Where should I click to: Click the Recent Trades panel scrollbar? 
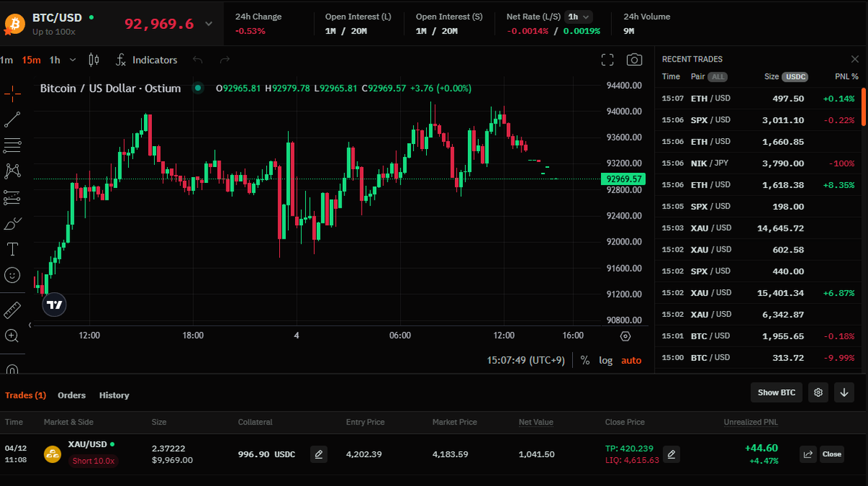[x=864, y=106]
